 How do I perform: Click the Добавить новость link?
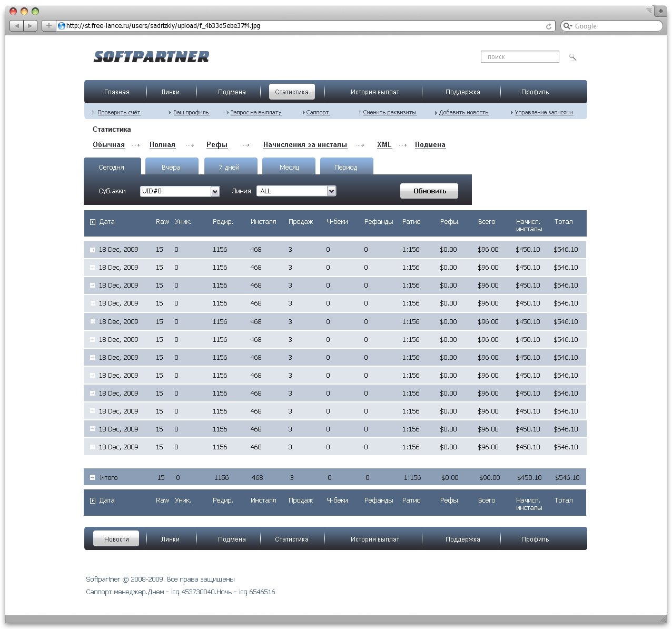[x=464, y=112]
